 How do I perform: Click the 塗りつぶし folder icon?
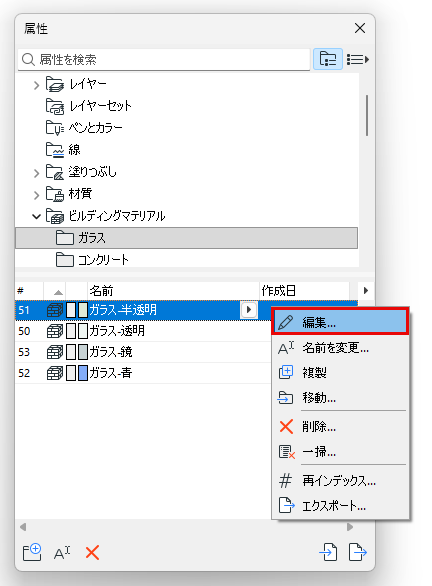pos(55,172)
